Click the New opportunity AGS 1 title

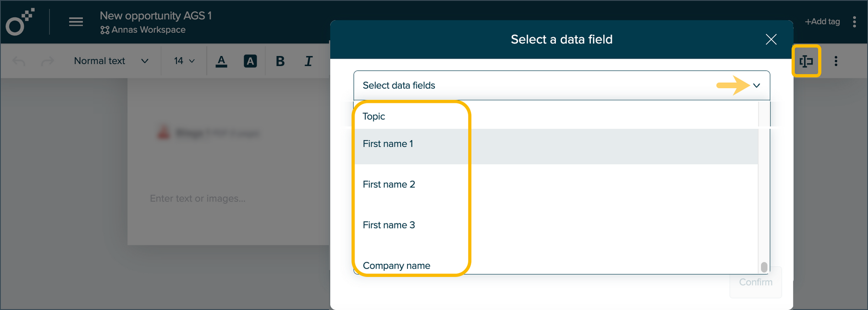[x=156, y=16]
